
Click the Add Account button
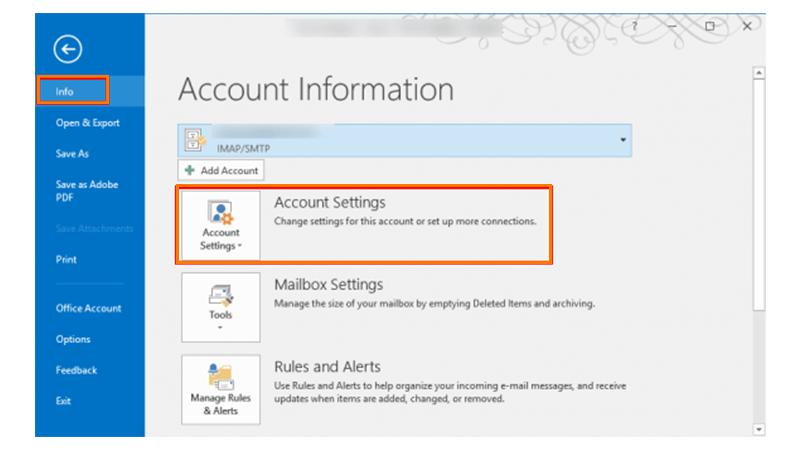[x=221, y=170]
